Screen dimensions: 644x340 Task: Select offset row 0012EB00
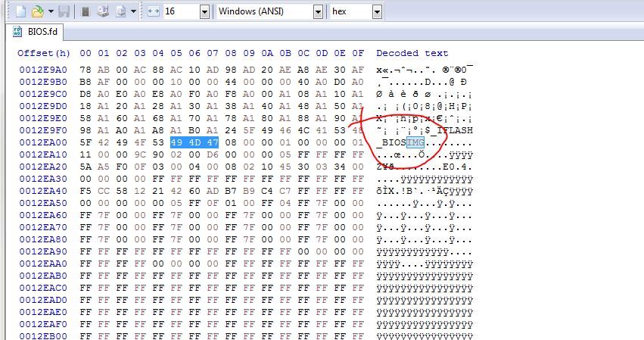coord(43,336)
